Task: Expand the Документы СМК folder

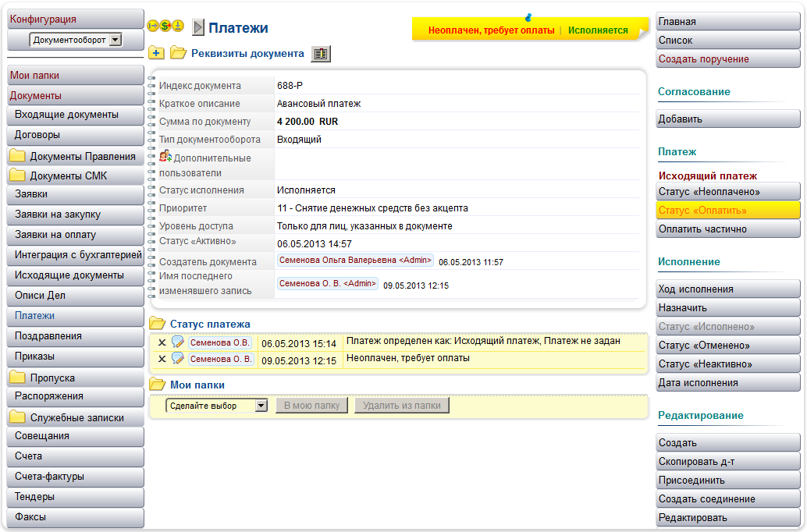Action: [17, 176]
